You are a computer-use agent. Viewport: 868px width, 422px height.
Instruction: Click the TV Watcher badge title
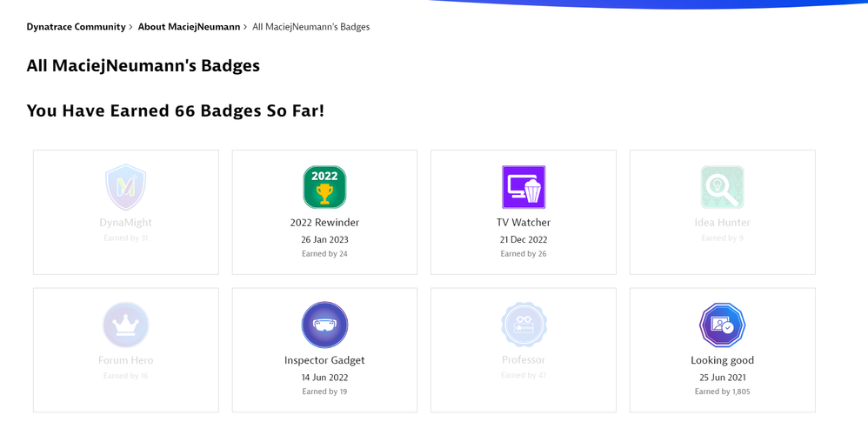524,223
